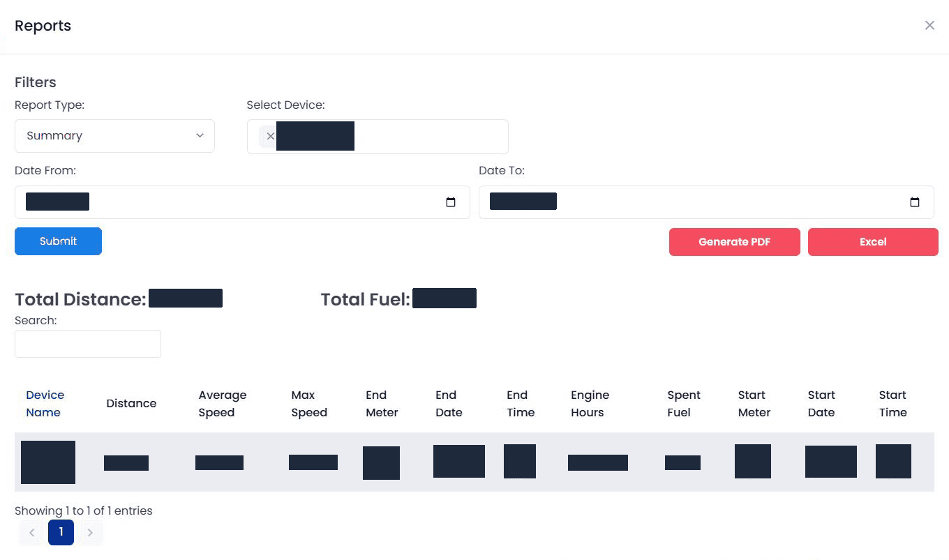Sort by Engine Hours column header
Screen dimensions: 949x560
(x=590, y=404)
